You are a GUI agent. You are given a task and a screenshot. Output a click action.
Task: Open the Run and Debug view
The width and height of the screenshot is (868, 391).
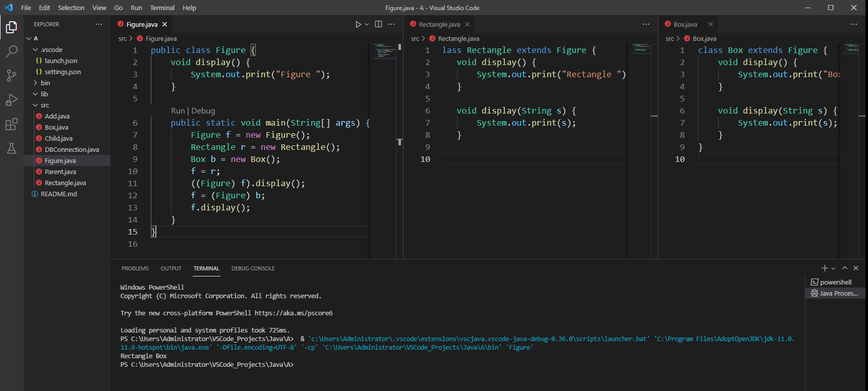(x=12, y=100)
